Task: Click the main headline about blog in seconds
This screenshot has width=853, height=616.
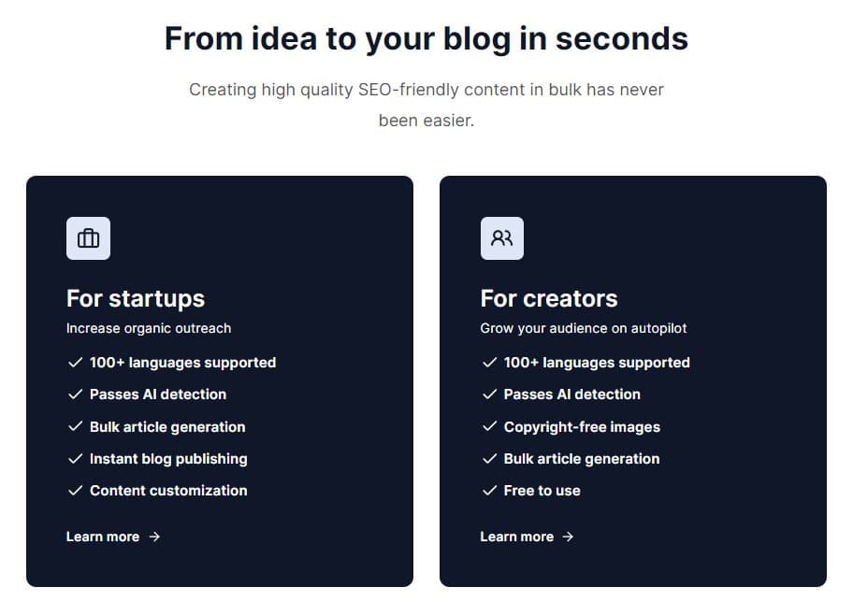Action: pyautogui.click(x=426, y=38)
